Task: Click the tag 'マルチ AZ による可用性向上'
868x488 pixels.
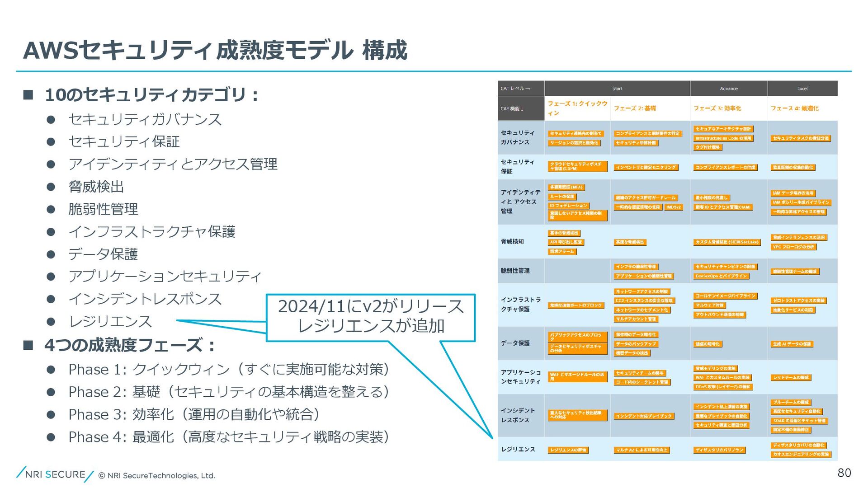Action: [x=642, y=450]
